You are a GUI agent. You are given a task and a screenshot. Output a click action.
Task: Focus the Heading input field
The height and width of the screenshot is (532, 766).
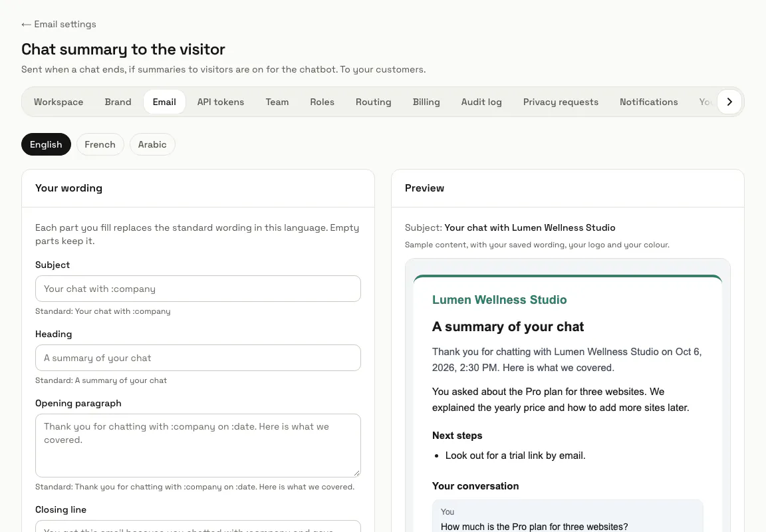point(198,358)
